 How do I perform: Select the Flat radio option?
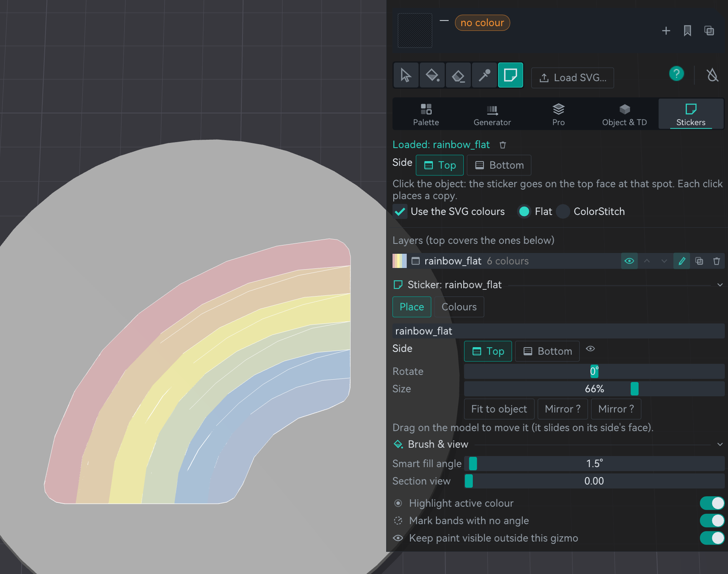(524, 211)
